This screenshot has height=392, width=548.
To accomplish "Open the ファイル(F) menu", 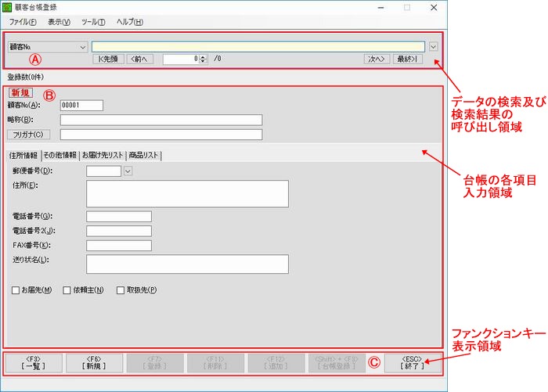I will (x=23, y=22).
